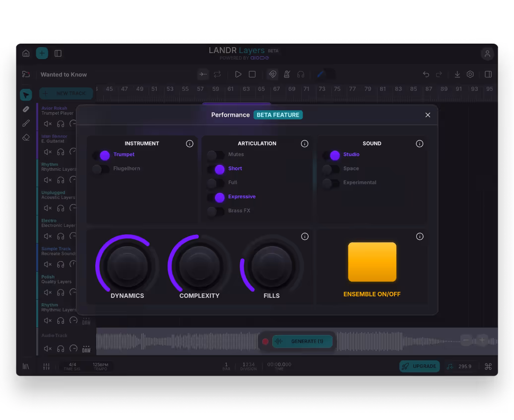514x420 pixels.
Task: Enable the Mutes articulation
Action: pos(216,155)
